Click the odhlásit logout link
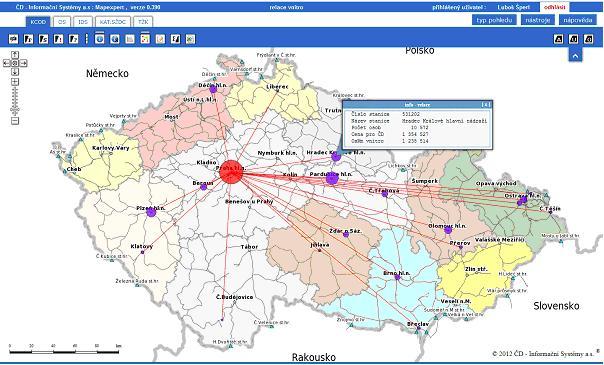This screenshot has width=604, height=365. tap(555, 7)
